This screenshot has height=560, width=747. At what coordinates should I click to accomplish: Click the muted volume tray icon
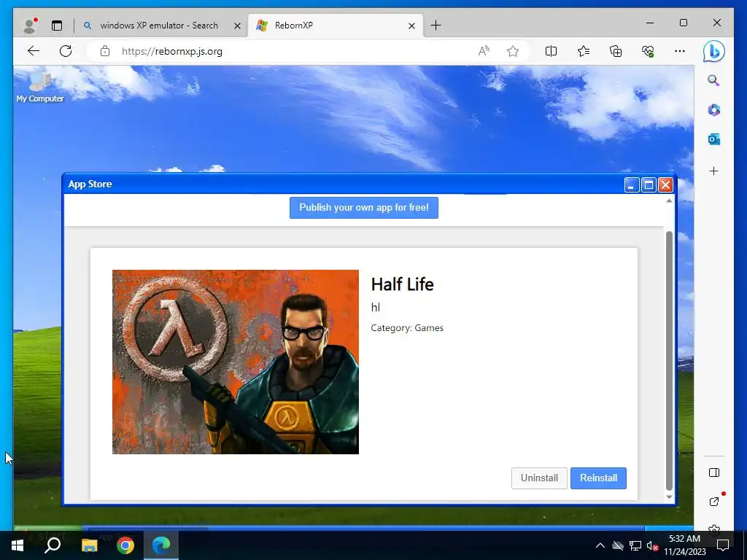(x=652, y=545)
